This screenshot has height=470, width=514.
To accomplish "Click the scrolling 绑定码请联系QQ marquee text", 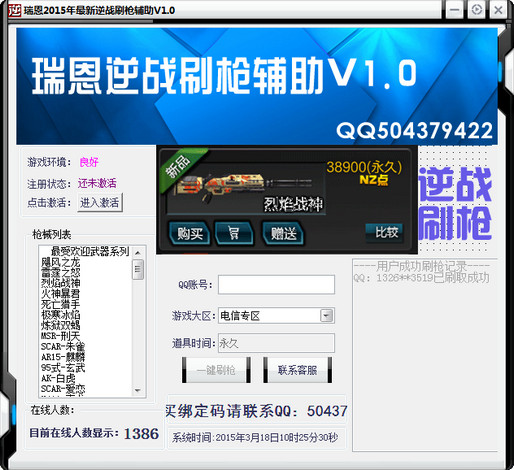I will point(256,411).
